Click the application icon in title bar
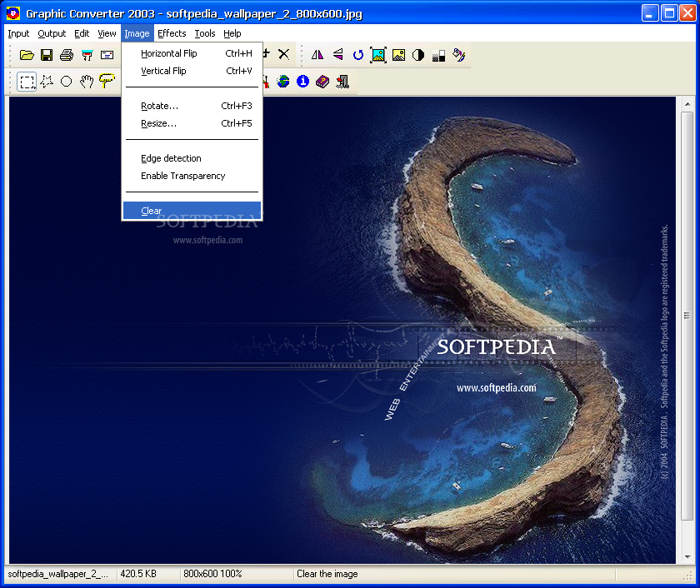 point(13,13)
